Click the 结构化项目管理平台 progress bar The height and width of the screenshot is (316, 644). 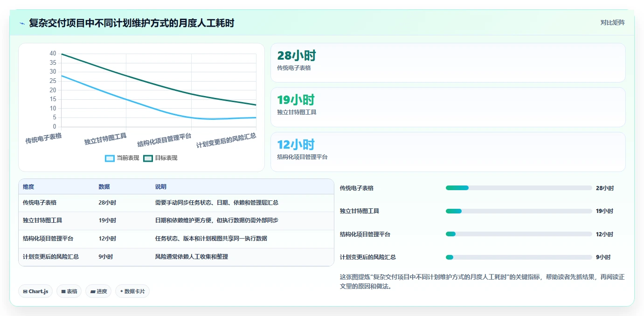519,234
